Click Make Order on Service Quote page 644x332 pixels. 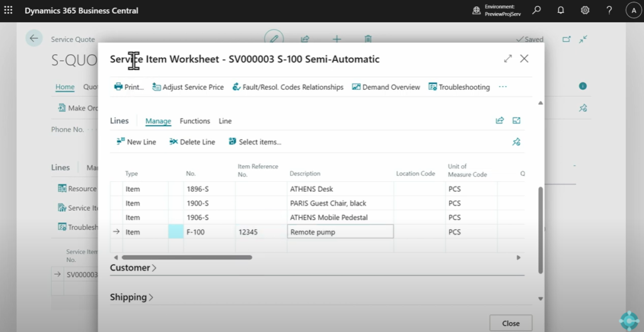click(x=78, y=108)
